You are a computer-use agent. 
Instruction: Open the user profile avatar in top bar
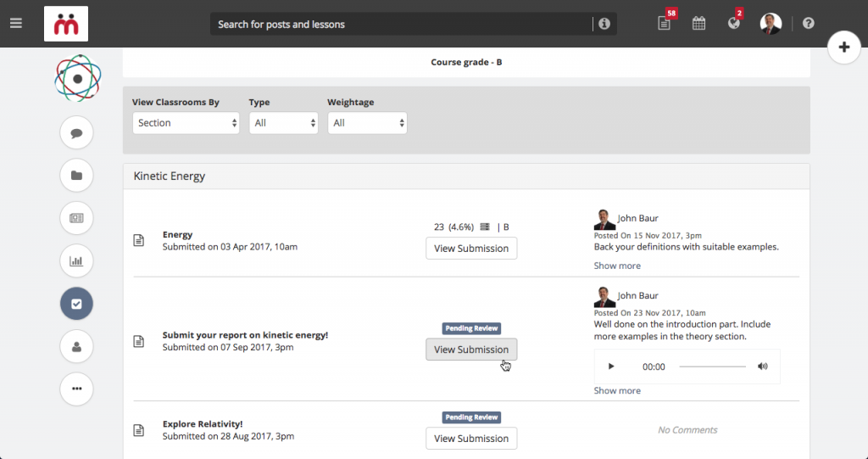click(771, 23)
